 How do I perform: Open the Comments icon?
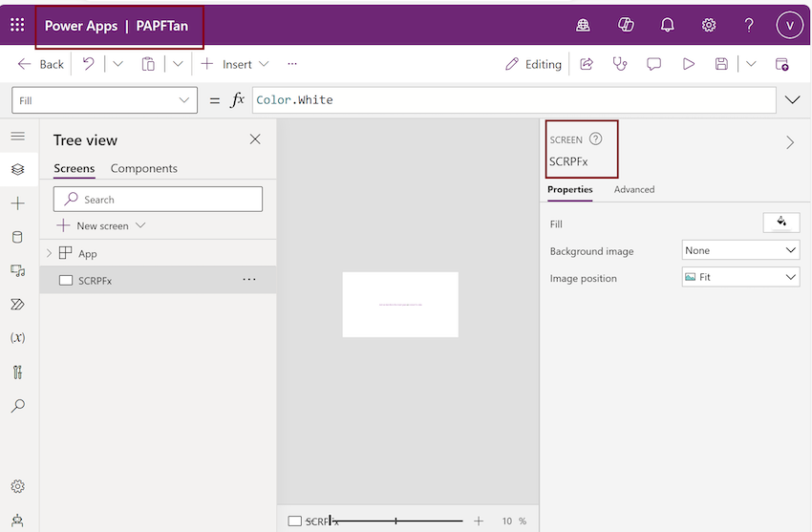click(653, 64)
